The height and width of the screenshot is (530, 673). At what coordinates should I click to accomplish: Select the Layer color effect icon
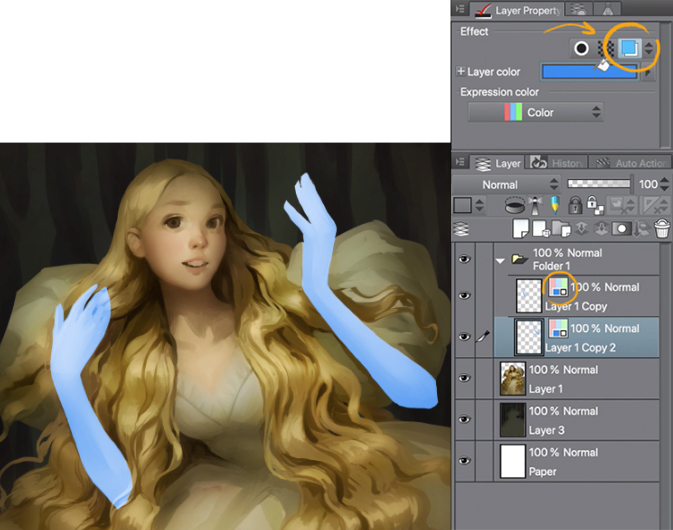pyautogui.click(x=629, y=48)
